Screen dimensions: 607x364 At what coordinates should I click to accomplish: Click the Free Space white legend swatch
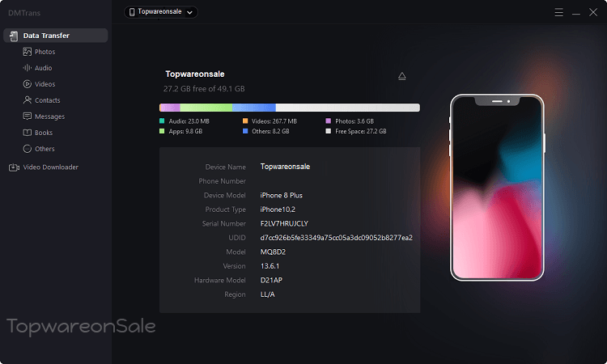[329, 131]
